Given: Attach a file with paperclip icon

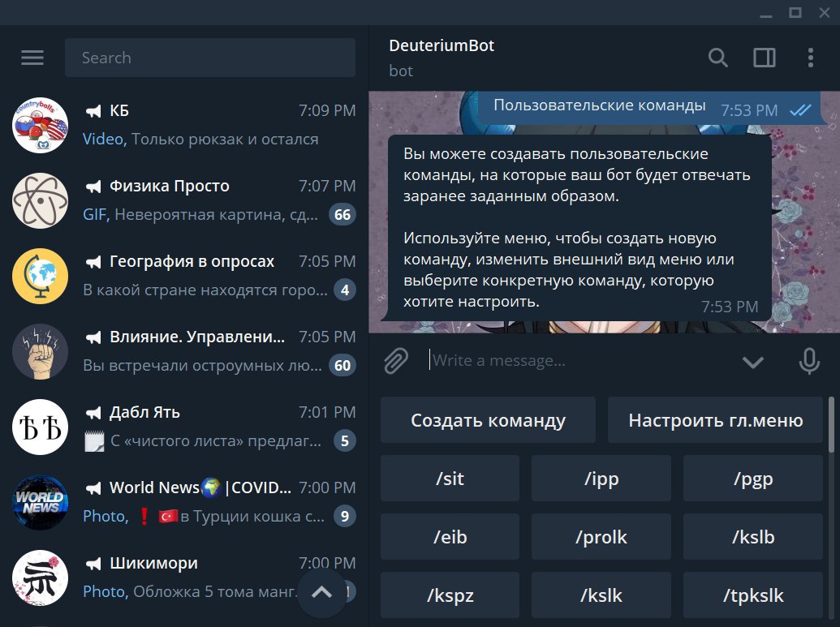Looking at the screenshot, I should 396,361.
